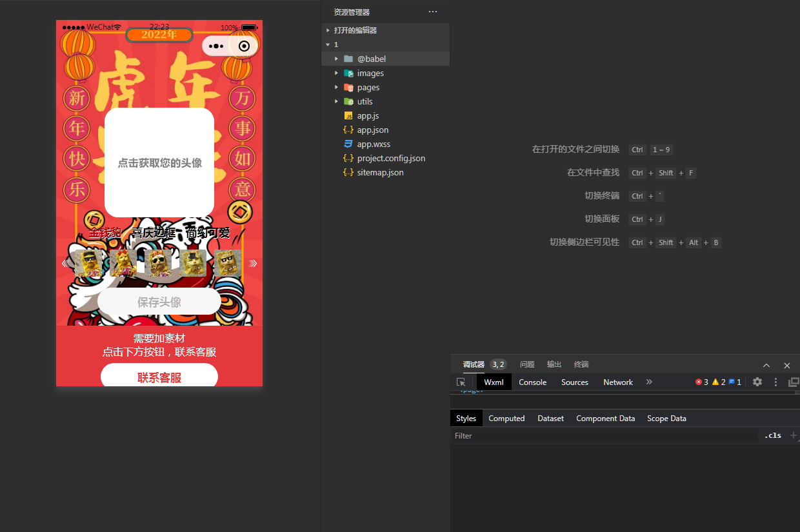Tap the simulator capsule target button

pyautogui.click(x=243, y=46)
